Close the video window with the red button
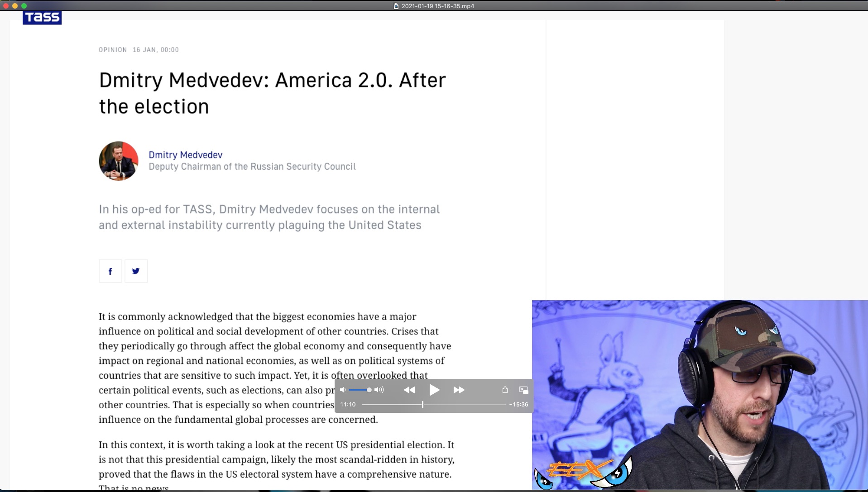This screenshot has height=492, width=868. 6,6
